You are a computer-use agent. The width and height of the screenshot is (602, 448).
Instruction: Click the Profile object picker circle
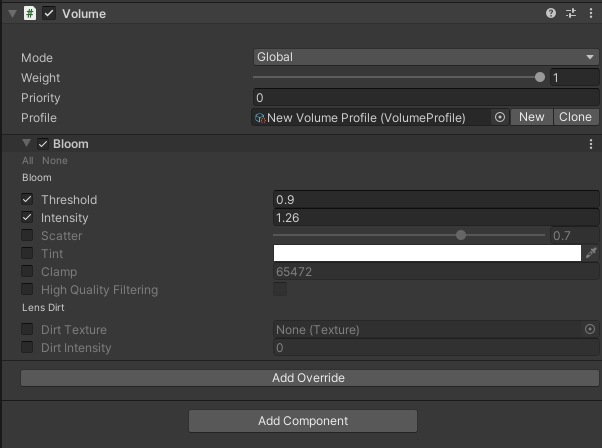coord(500,117)
